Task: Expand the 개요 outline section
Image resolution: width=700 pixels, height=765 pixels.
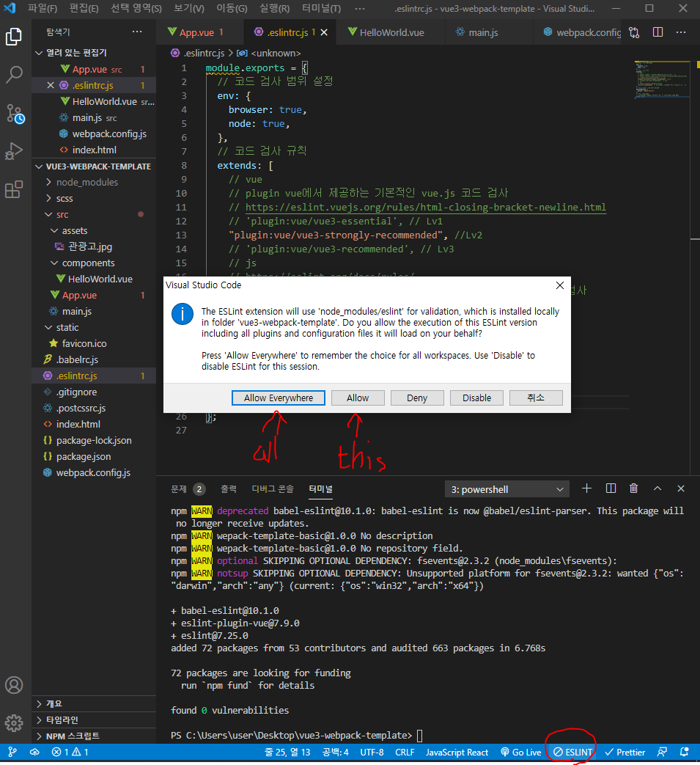Action: (39, 703)
